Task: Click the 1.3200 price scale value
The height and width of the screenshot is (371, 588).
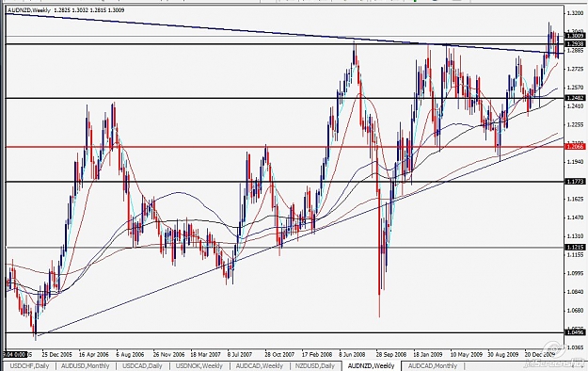Action: [x=575, y=13]
